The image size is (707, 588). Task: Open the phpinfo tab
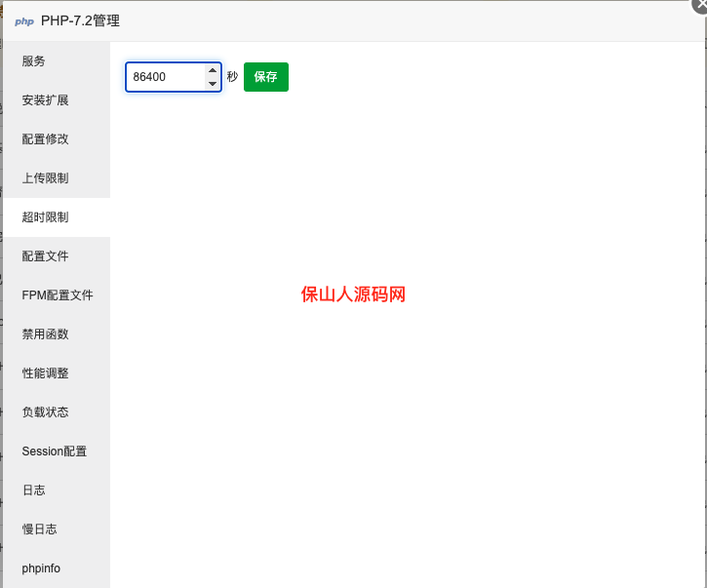57,568
